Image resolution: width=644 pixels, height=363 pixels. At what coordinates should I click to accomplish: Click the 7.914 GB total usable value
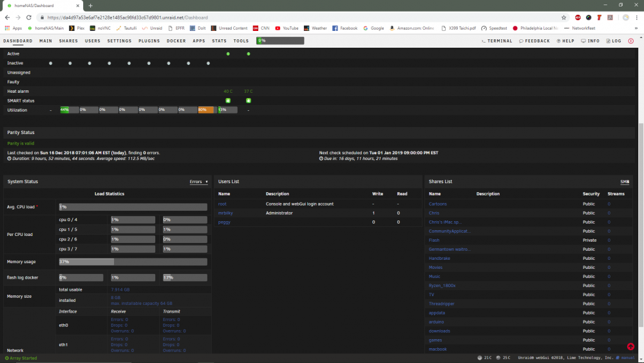coord(120,289)
